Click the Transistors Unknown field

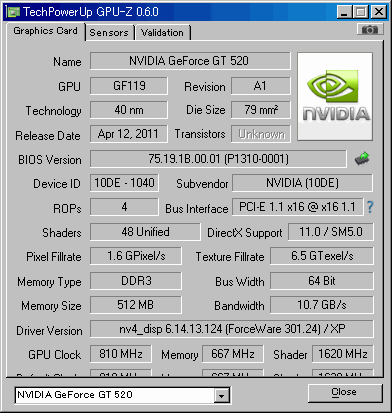[261, 134]
